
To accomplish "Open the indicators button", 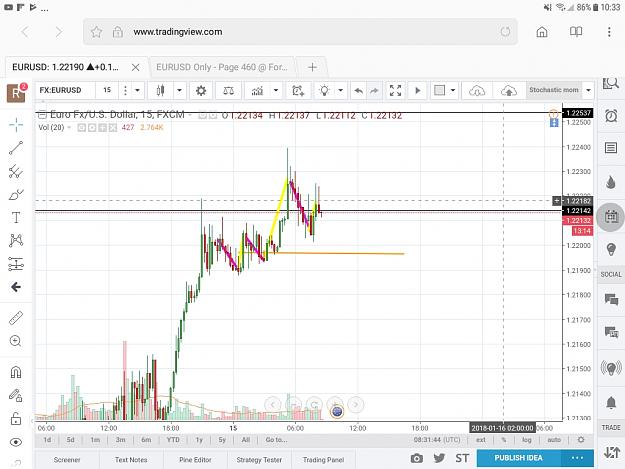I will point(257,90).
